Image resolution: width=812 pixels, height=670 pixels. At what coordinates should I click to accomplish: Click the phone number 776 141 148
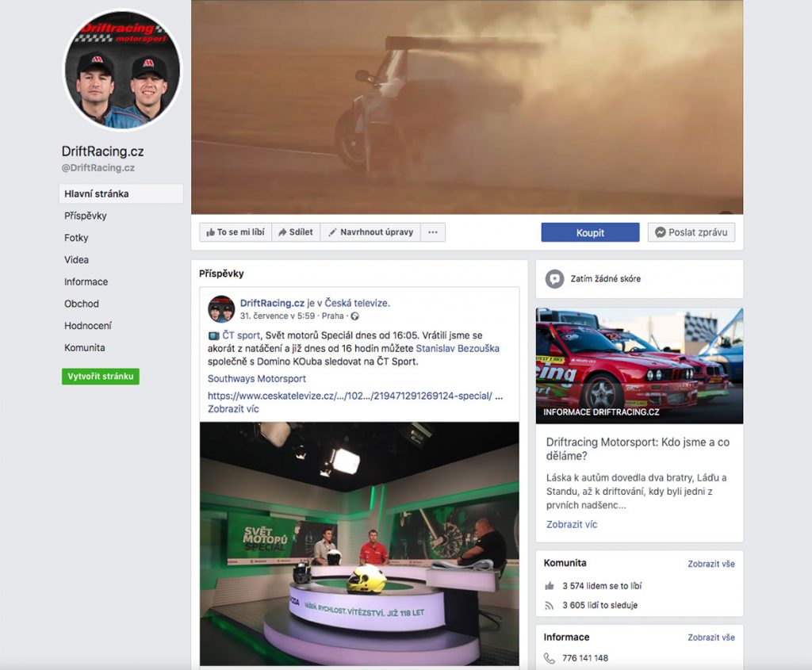coord(585,658)
